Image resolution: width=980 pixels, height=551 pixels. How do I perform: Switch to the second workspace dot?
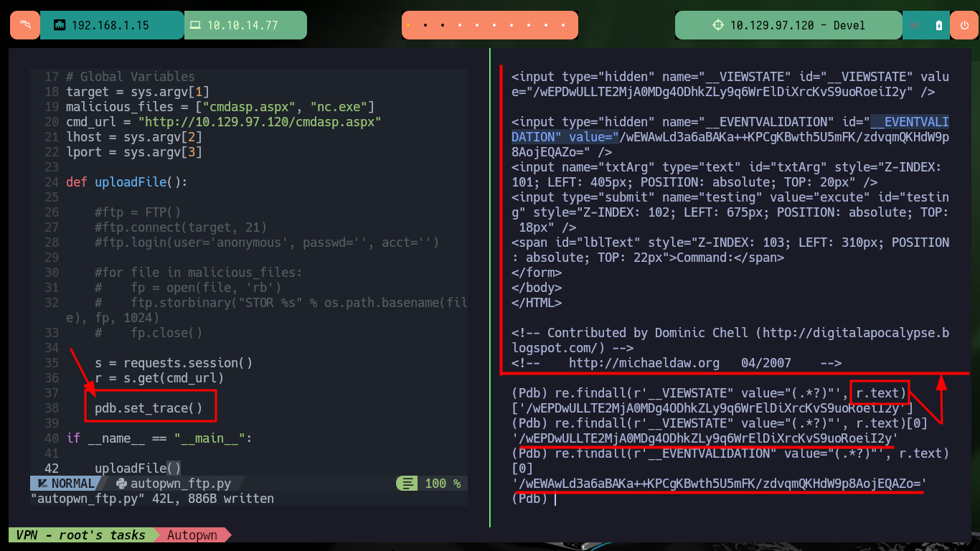425,25
